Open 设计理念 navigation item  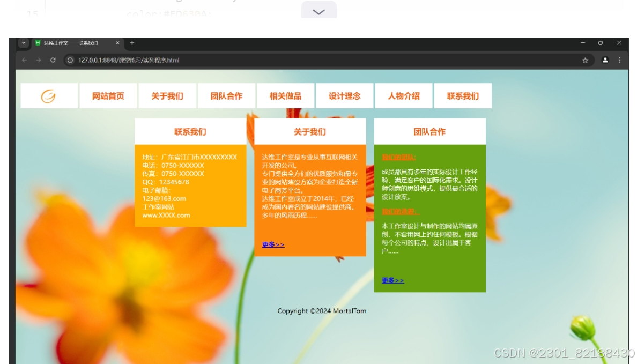pos(344,96)
